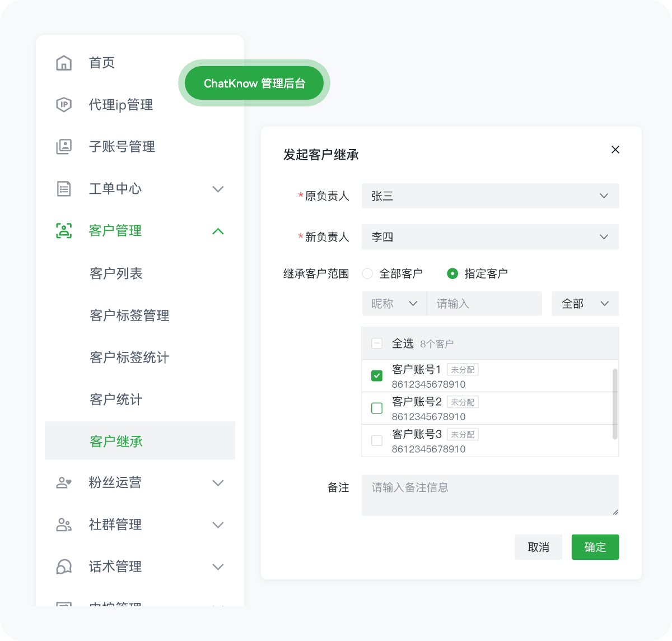Open the 新负责人 dropdown showing 李四
The height and width of the screenshot is (641, 672).
[490, 237]
